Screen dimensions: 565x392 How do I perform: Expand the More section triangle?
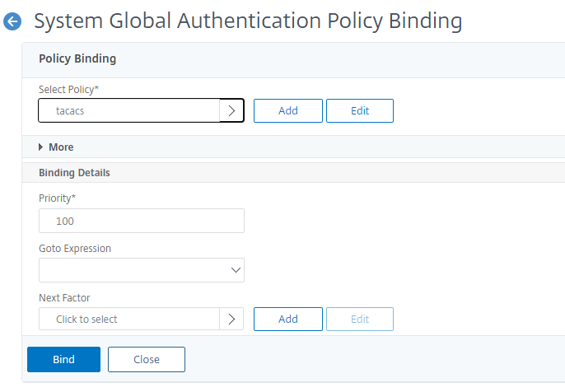(40, 147)
